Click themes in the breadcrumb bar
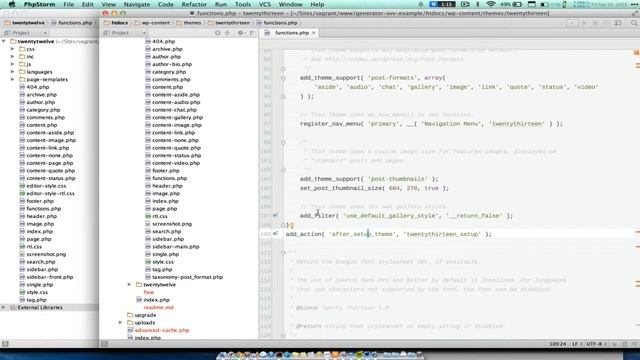 [x=189, y=23]
